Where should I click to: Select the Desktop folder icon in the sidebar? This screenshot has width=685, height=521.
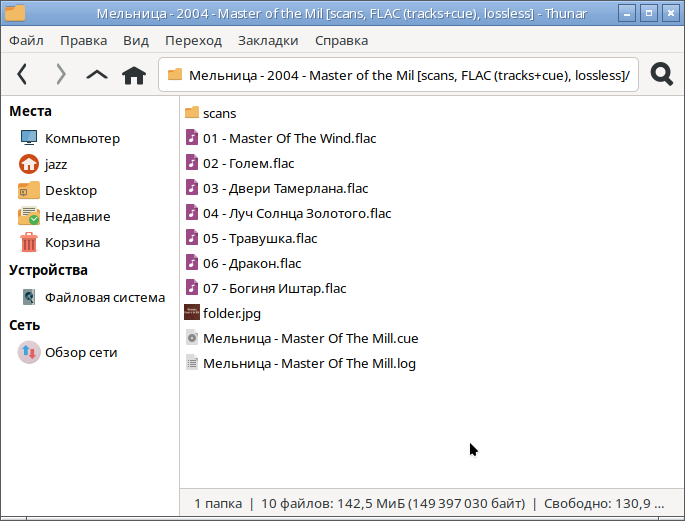coord(29,190)
